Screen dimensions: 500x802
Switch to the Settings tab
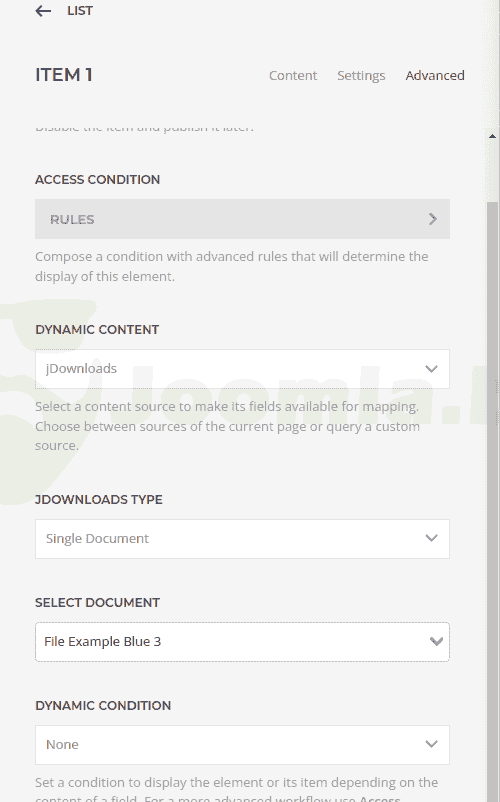point(361,76)
